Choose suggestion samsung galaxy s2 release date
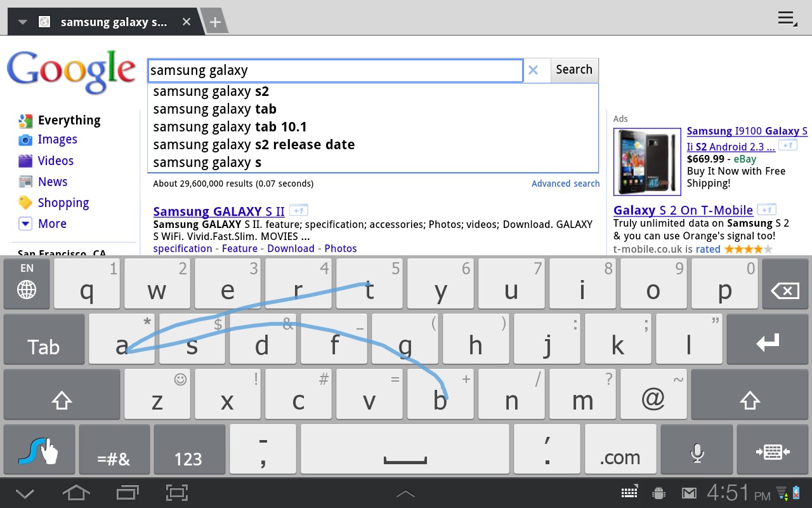812x508 pixels. [373, 145]
